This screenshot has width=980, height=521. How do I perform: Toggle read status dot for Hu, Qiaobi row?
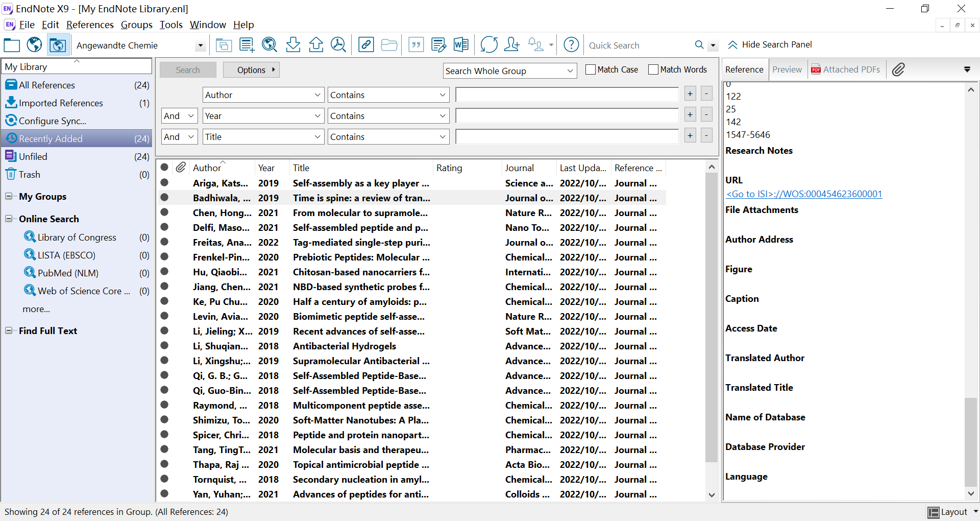coord(164,271)
